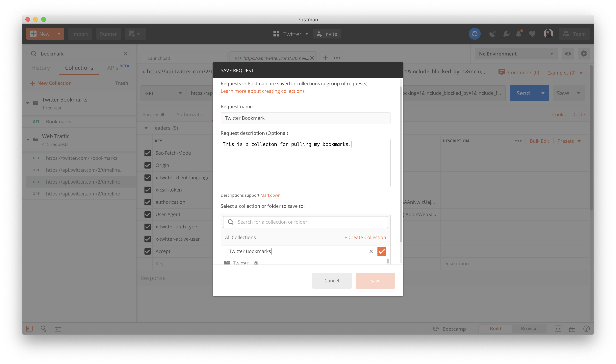Open the Presets dropdown
Image resolution: width=616 pixels, height=364 pixels.
point(569,141)
